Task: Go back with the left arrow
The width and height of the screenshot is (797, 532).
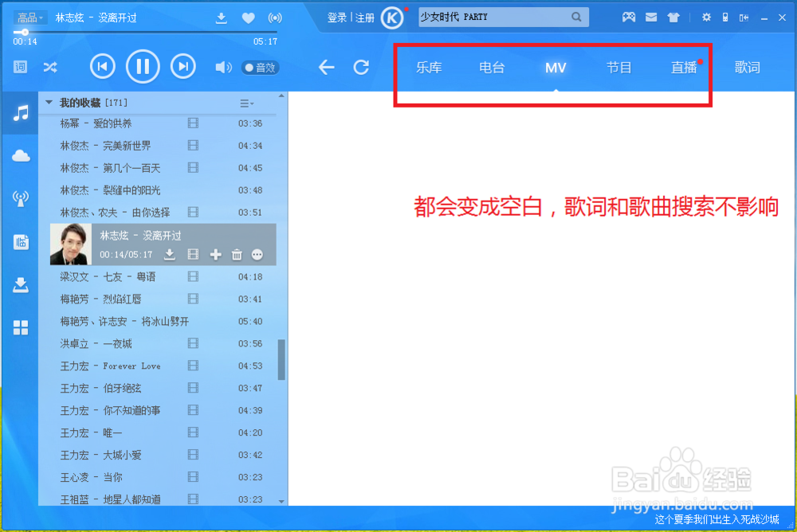Action: coord(326,67)
